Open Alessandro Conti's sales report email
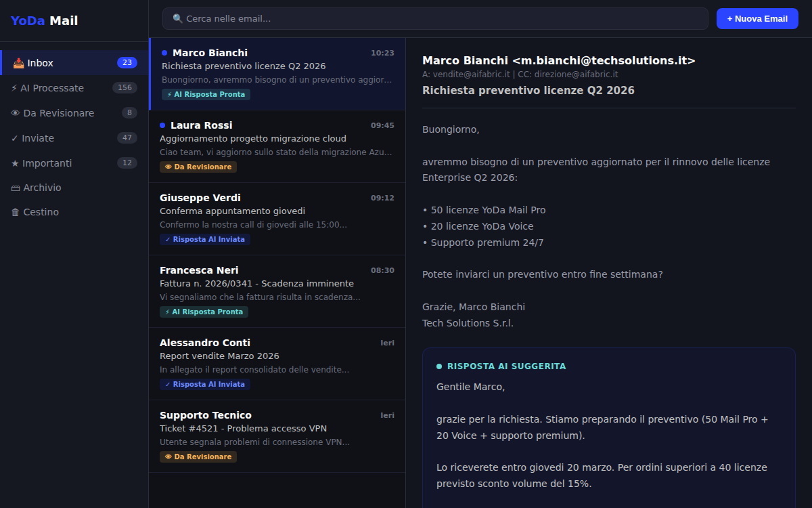Screen dimensions: 812x508 click(x=277, y=356)
